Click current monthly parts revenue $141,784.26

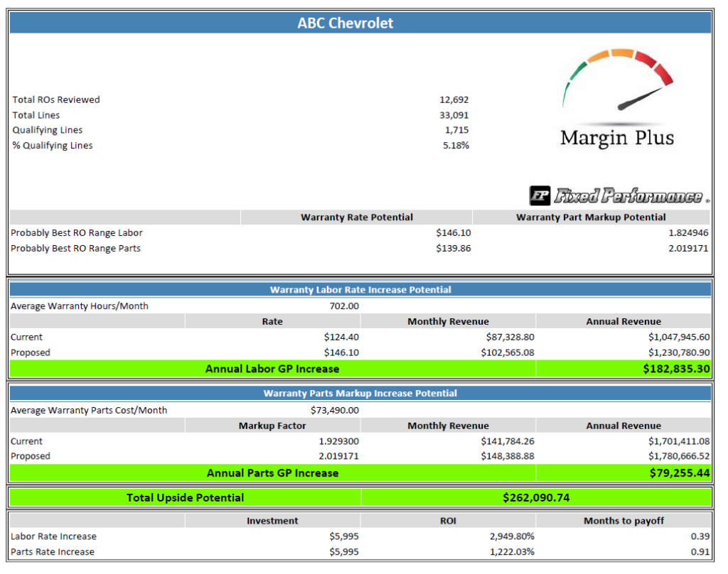tap(508, 441)
